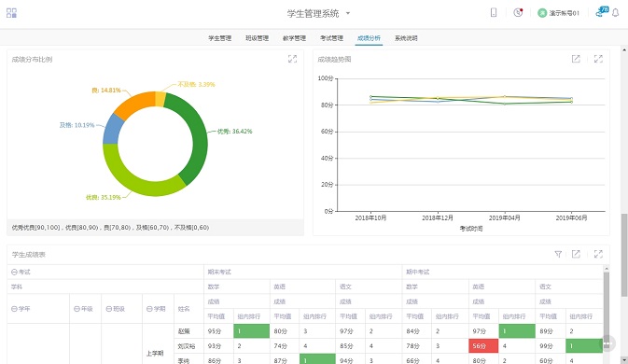Viewport: 628px width, 364px height.
Task: Click the 演示帐号01 account name
Action: pos(564,13)
